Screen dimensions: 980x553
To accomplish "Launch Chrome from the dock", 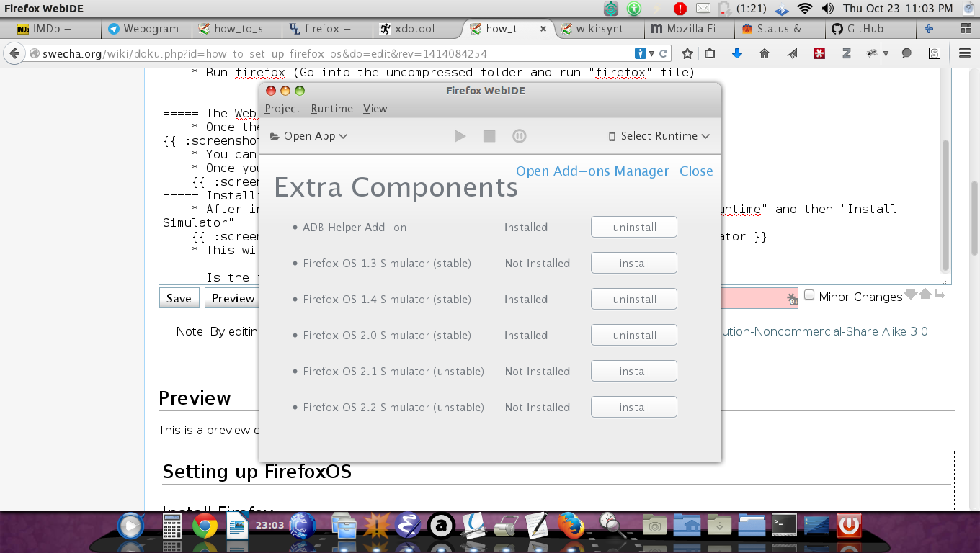I will 205,526.
